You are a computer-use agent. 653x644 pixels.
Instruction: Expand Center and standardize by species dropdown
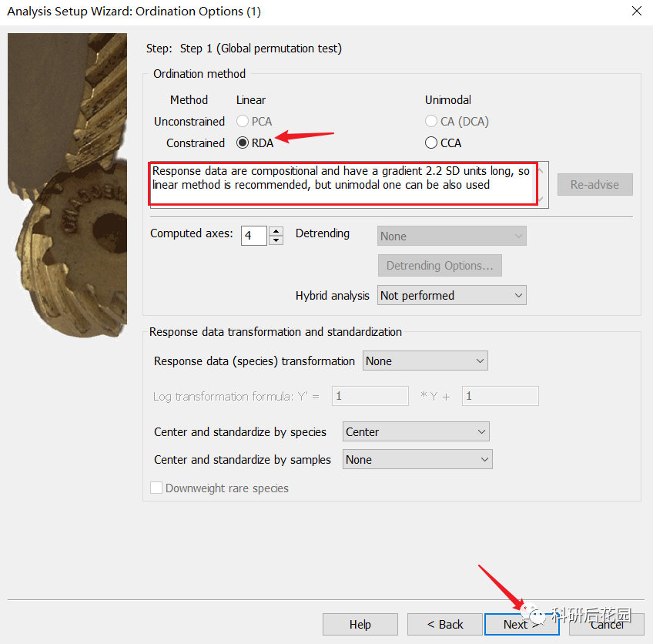pos(416,431)
